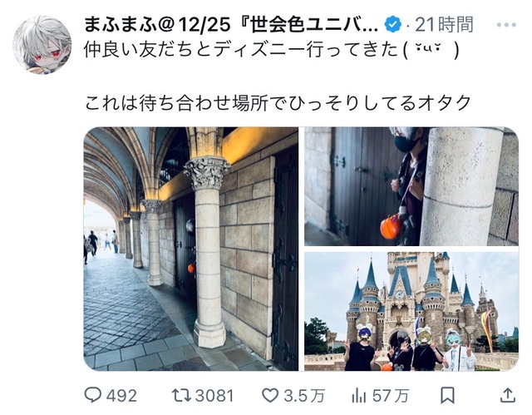Open the three-dot more options menu

click(x=506, y=25)
